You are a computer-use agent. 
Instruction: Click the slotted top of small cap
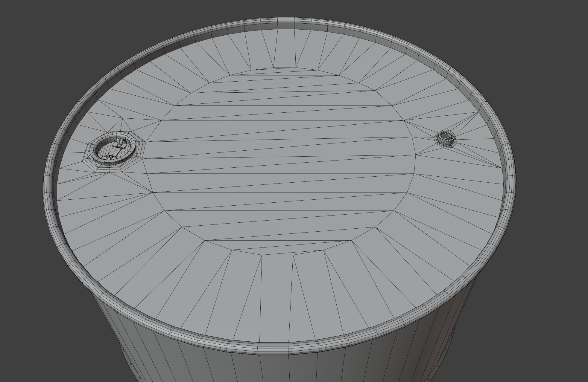pos(446,136)
